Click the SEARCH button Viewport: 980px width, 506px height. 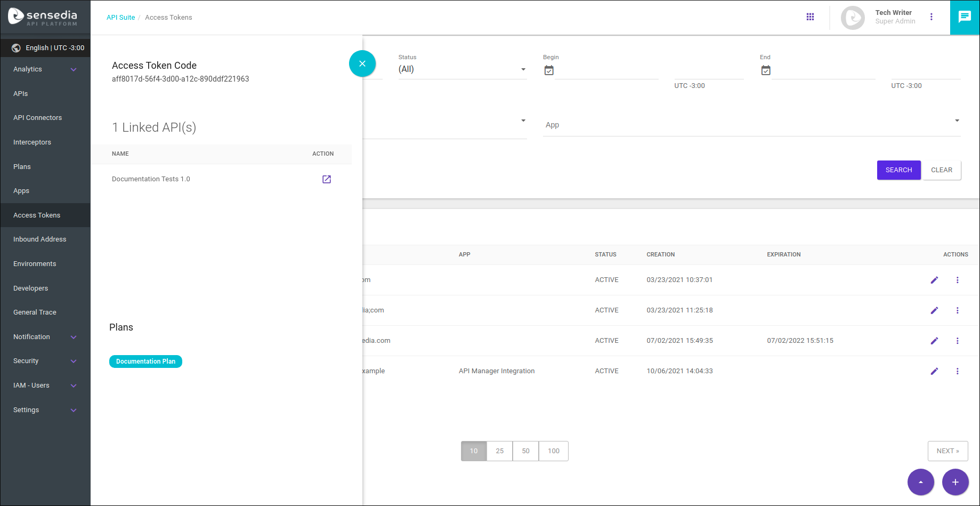[x=898, y=170]
